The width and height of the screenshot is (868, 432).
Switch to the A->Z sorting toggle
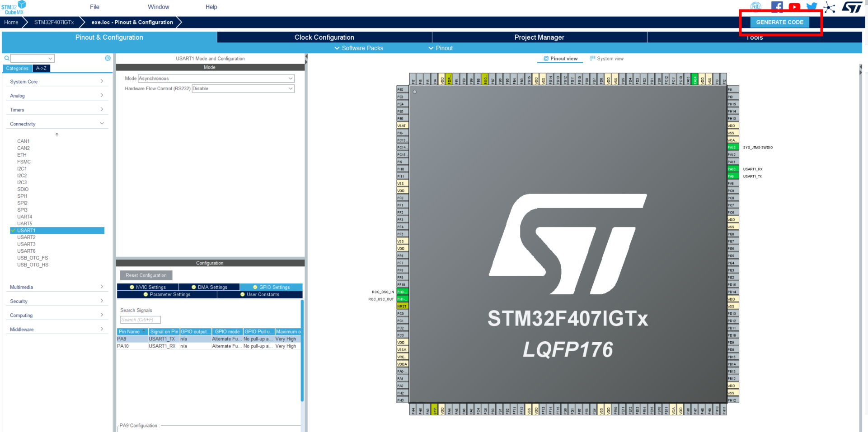(x=42, y=68)
